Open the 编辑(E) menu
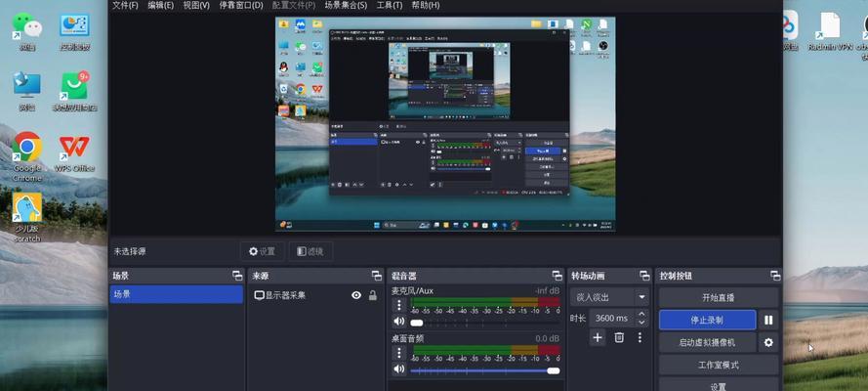The image size is (868, 391). coord(160,5)
